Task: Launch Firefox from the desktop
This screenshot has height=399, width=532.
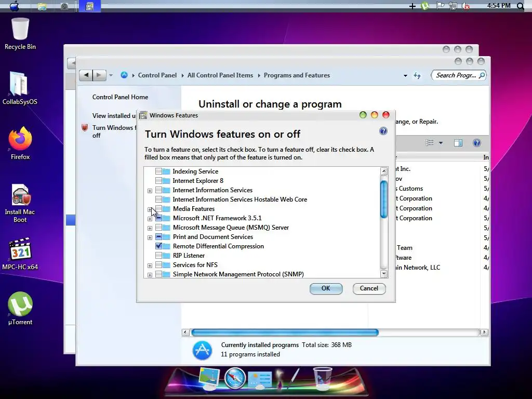Action: (x=20, y=143)
